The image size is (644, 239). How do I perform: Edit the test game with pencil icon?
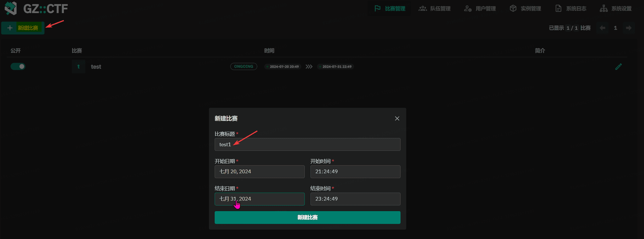tap(618, 67)
